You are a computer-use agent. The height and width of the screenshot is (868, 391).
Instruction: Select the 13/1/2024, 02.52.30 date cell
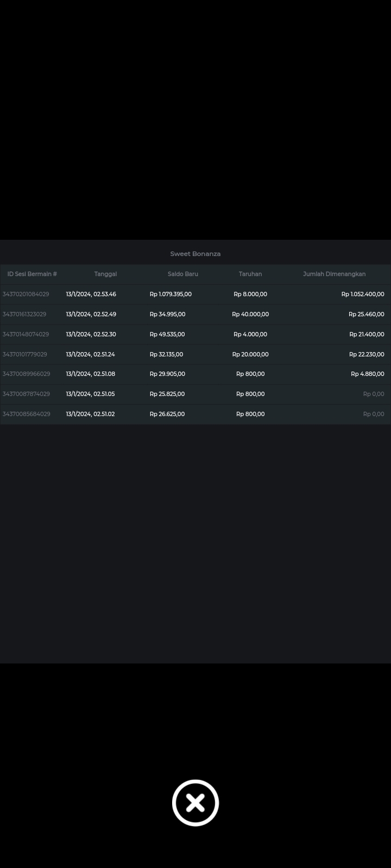pos(91,334)
